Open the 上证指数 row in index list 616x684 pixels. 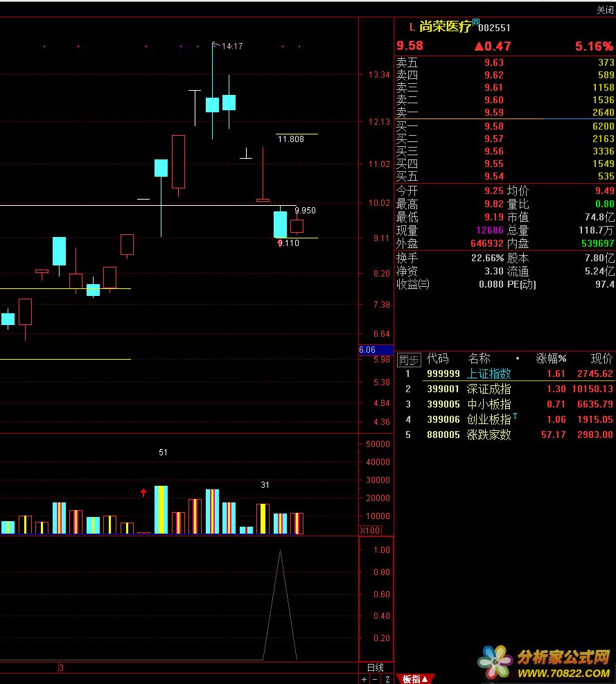[x=489, y=374]
